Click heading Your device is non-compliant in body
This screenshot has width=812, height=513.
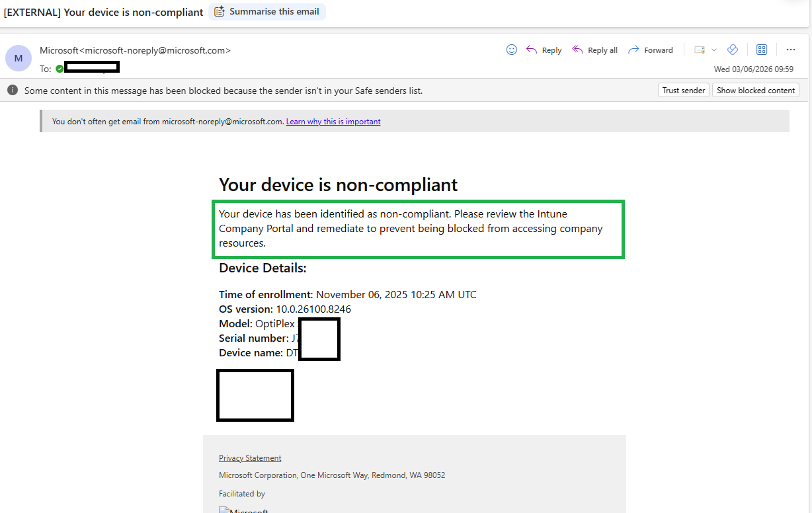click(338, 184)
